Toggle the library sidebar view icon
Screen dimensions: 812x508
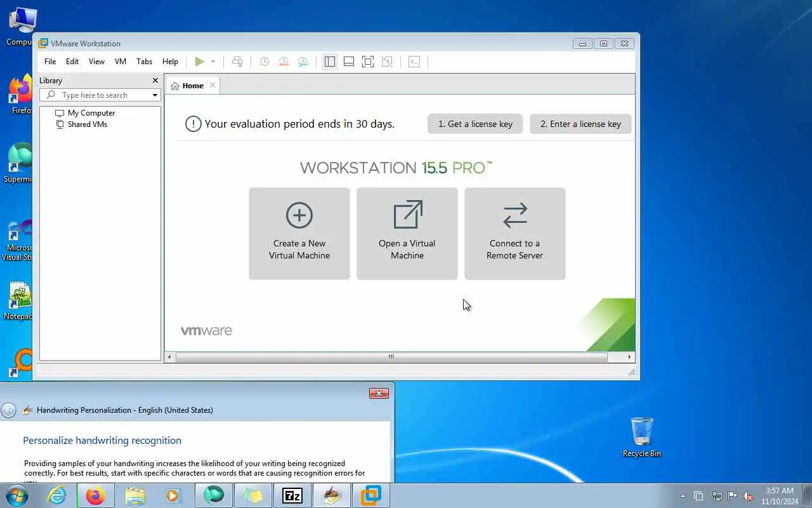tap(330, 62)
